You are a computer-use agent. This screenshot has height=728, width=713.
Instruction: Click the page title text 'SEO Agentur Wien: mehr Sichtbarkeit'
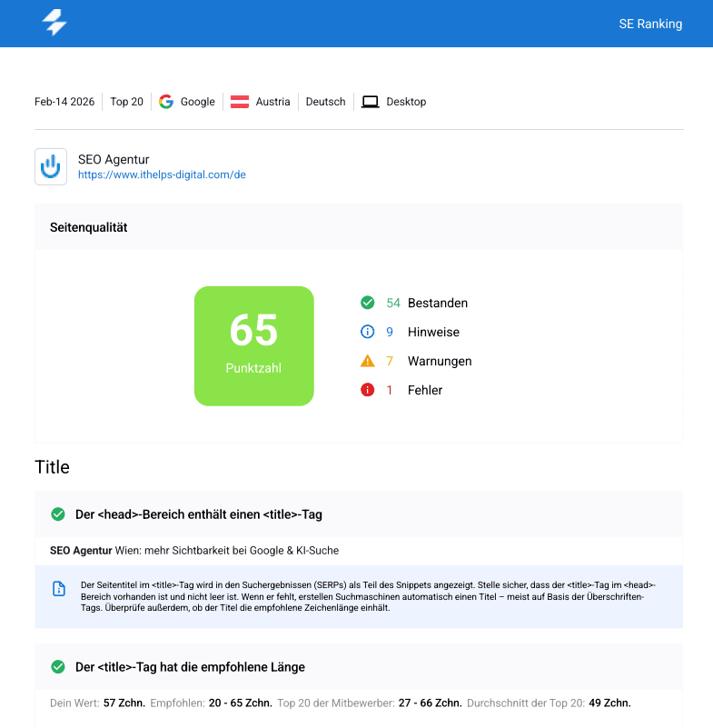click(x=194, y=551)
